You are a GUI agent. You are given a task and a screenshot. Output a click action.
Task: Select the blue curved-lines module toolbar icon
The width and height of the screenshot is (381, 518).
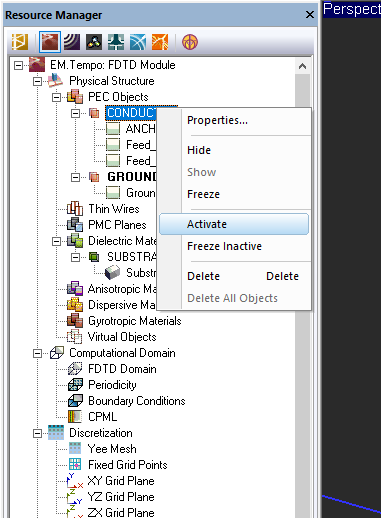[x=138, y=42]
